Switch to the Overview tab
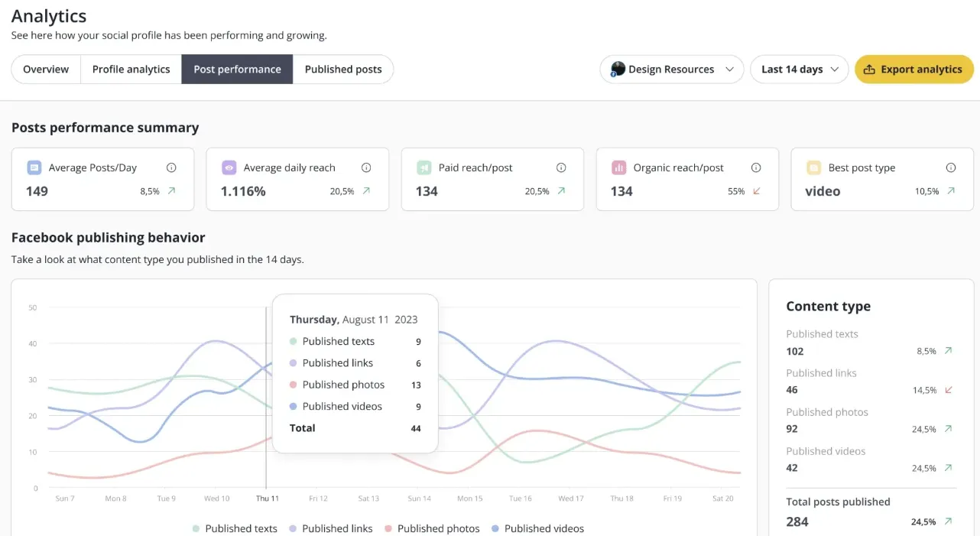Image resolution: width=980 pixels, height=536 pixels. 46,69
